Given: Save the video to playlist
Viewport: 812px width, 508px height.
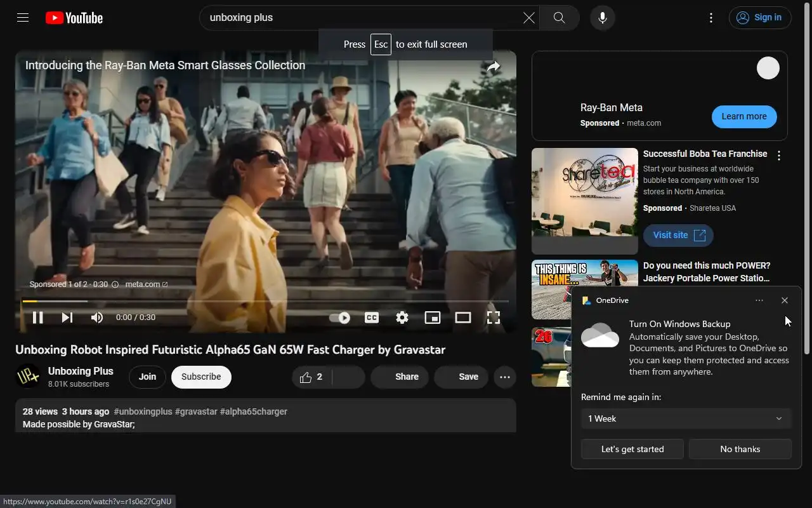Looking at the screenshot, I should pos(461,377).
